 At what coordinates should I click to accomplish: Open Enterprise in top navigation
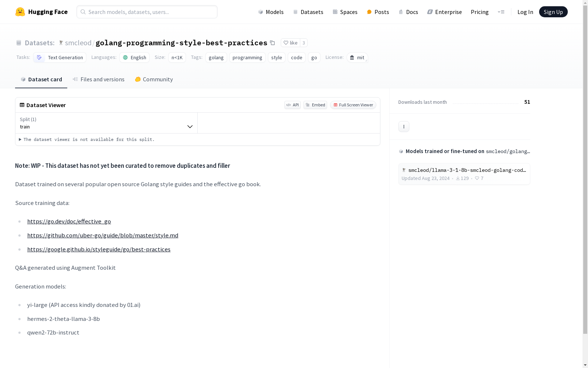point(444,12)
